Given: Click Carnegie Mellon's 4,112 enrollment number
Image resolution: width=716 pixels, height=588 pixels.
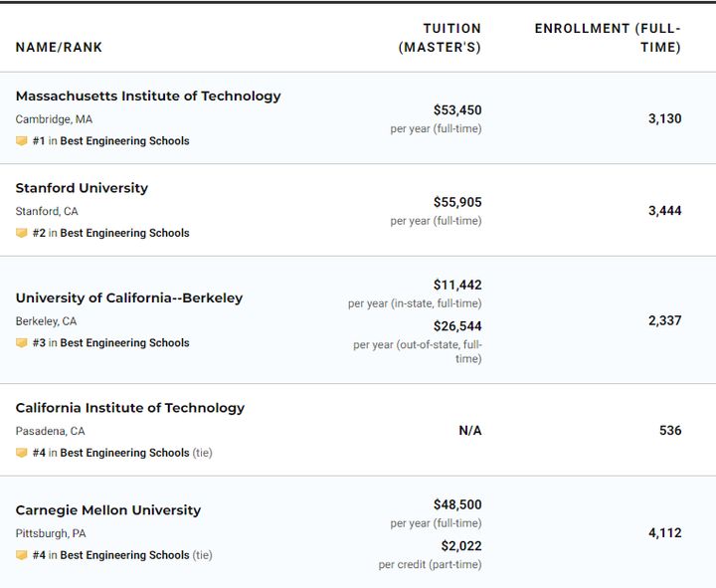Looking at the screenshot, I should [665, 533].
